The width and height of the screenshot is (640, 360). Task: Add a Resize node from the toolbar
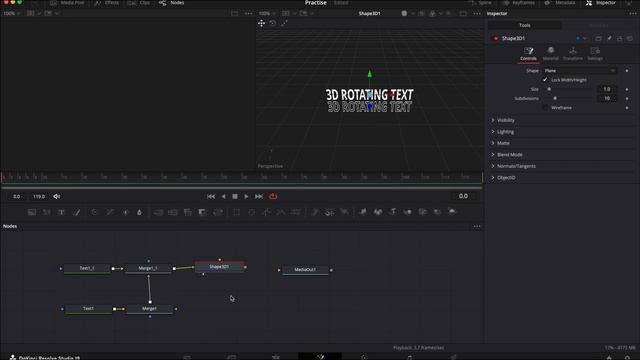click(202, 212)
